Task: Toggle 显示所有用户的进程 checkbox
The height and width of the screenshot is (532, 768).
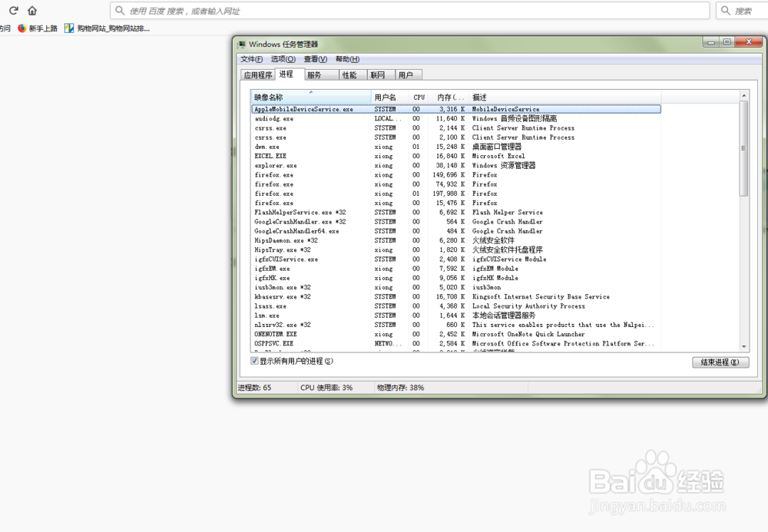Action: click(254, 361)
